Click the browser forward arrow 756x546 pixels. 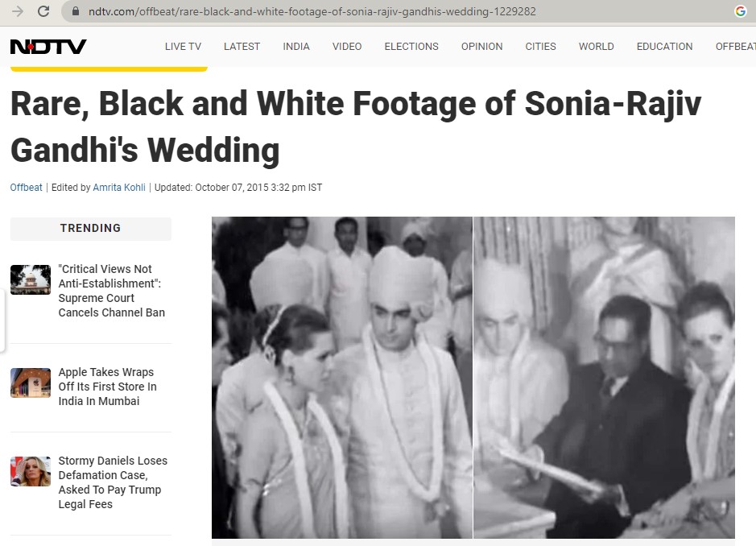tap(18, 11)
